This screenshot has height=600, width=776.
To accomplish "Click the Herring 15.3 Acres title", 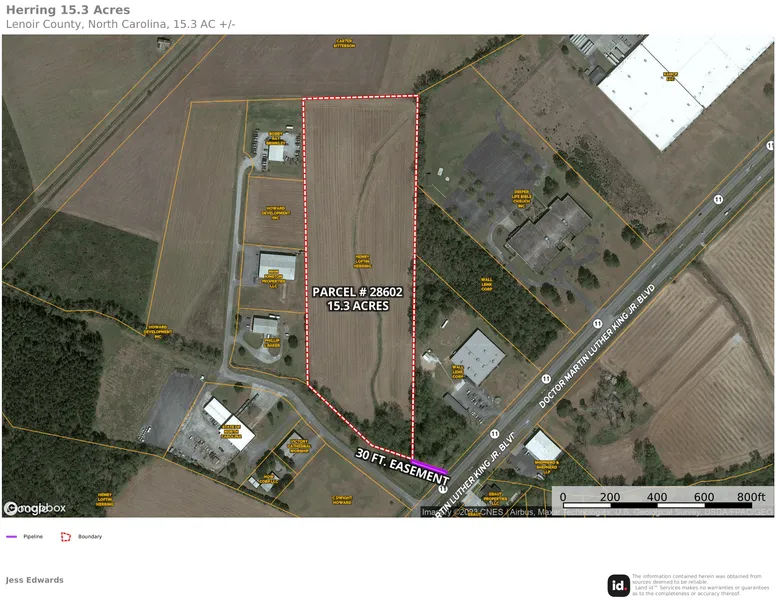I will coord(68,10).
